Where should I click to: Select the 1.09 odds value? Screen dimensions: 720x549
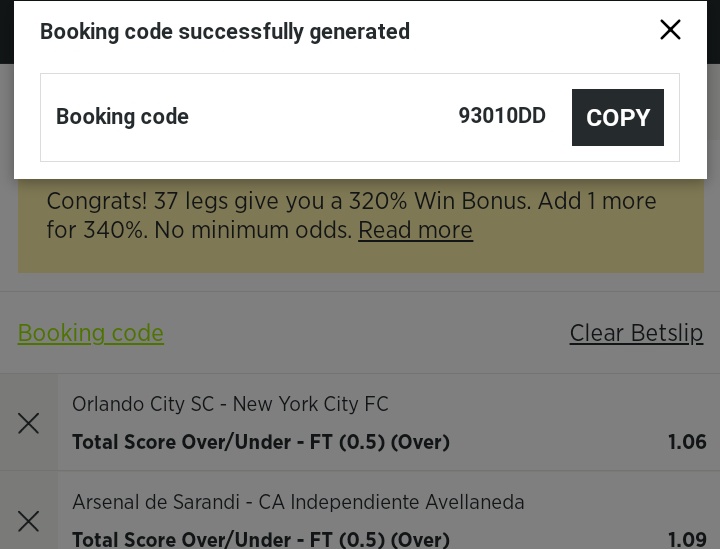pos(687,539)
